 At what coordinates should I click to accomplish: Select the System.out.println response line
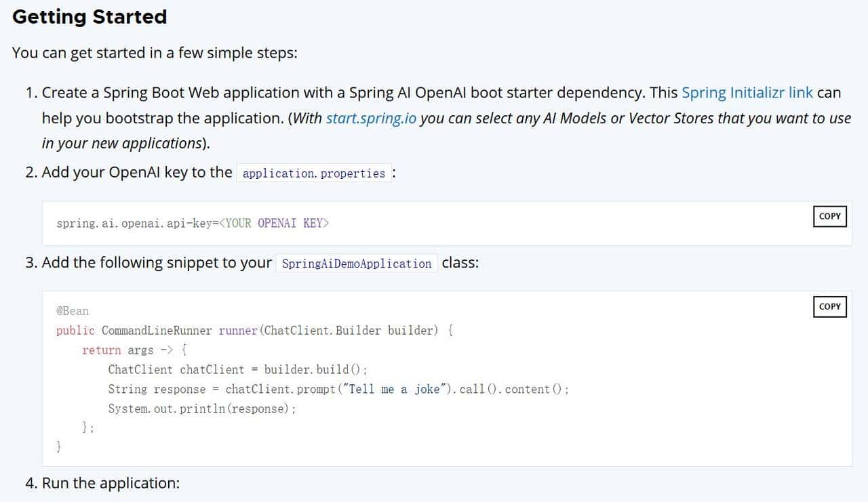[x=200, y=409]
